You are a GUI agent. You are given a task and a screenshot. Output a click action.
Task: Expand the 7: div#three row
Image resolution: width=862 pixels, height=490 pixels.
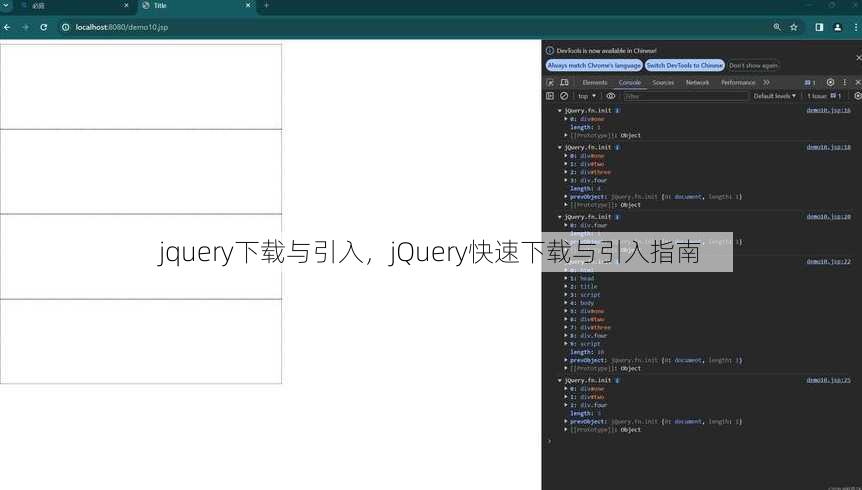coord(566,327)
